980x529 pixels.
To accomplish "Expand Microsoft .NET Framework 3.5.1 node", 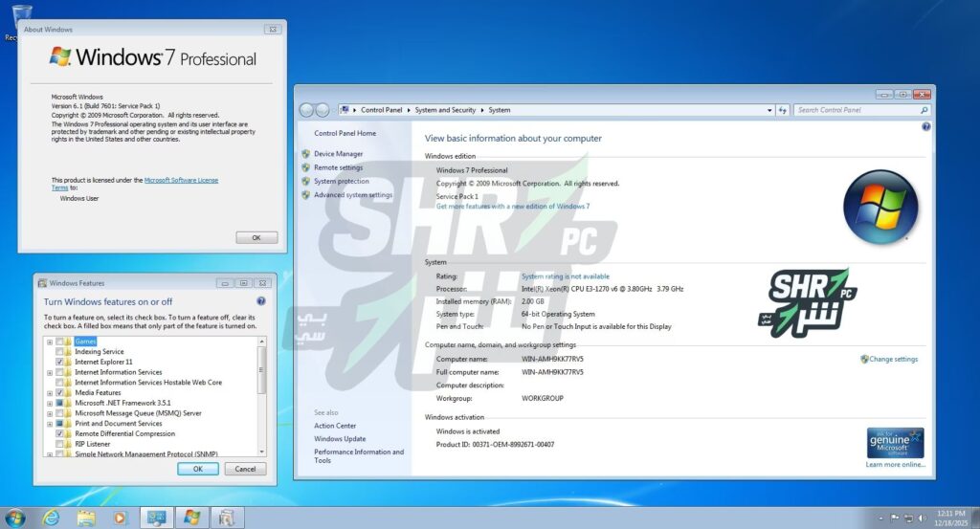I will 50,404.
